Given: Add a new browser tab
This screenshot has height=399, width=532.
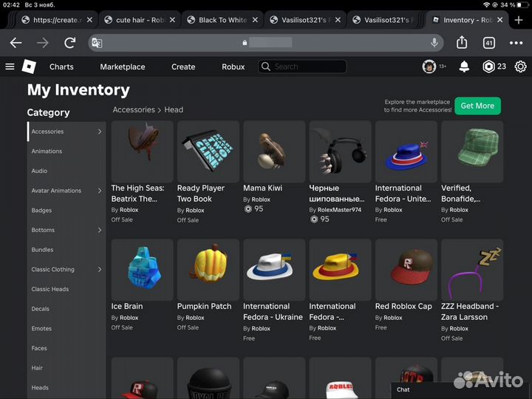Looking at the screenshot, I should pos(519,20).
